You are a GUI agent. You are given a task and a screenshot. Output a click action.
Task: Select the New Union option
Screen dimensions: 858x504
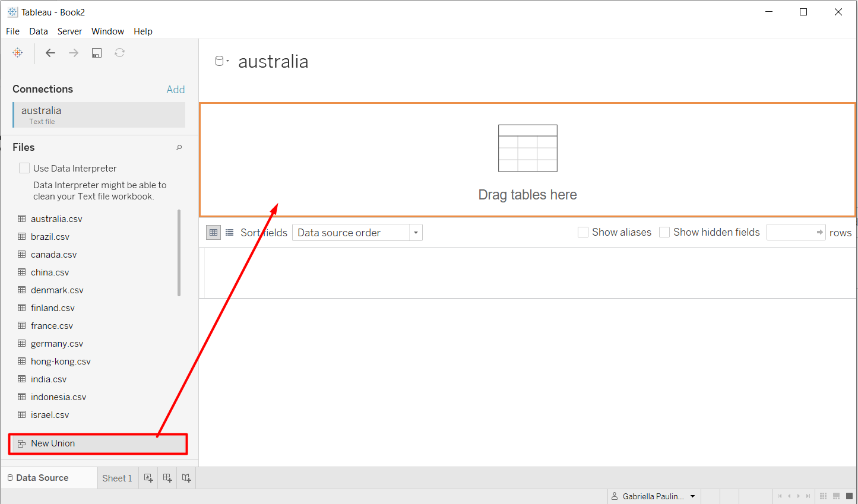[53, 443]
